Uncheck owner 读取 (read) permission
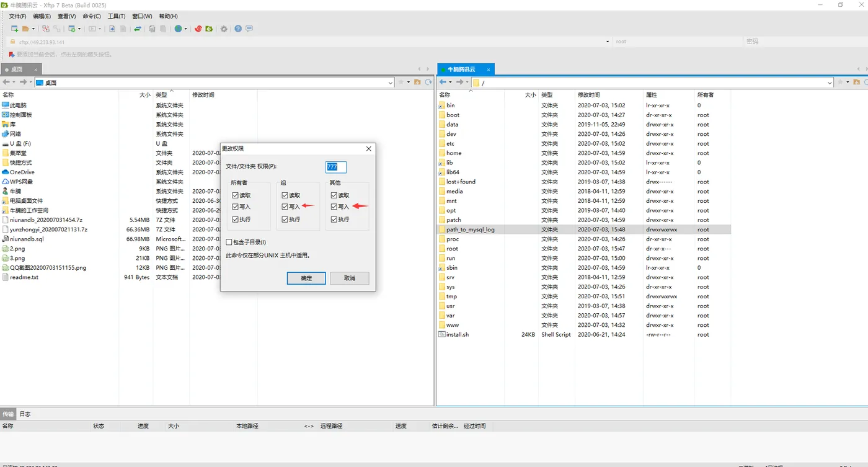This screenshot has width=868, height=467. [x=236, y=195]
